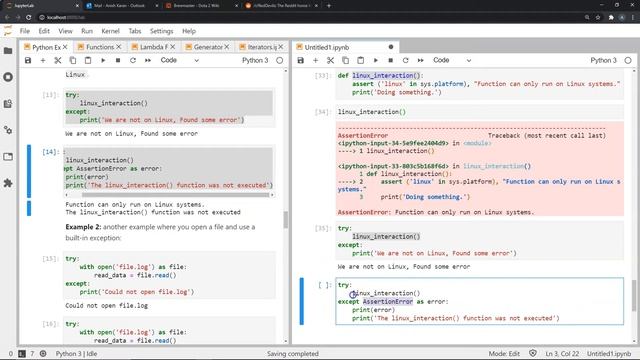Viewport: 640px width, 360px height.
Task: Open the Settings menu
Action: (x=162, y=31)
